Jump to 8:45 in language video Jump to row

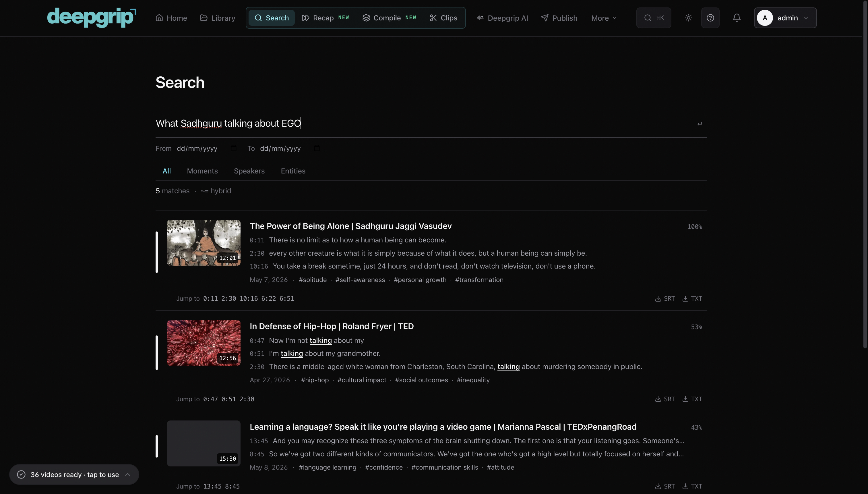coord(232,486)
